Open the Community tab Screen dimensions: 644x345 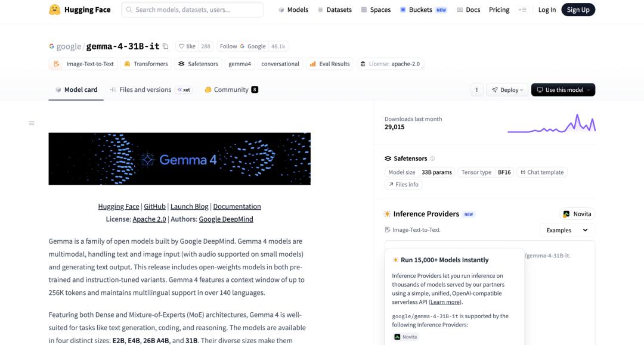point(231,90)
